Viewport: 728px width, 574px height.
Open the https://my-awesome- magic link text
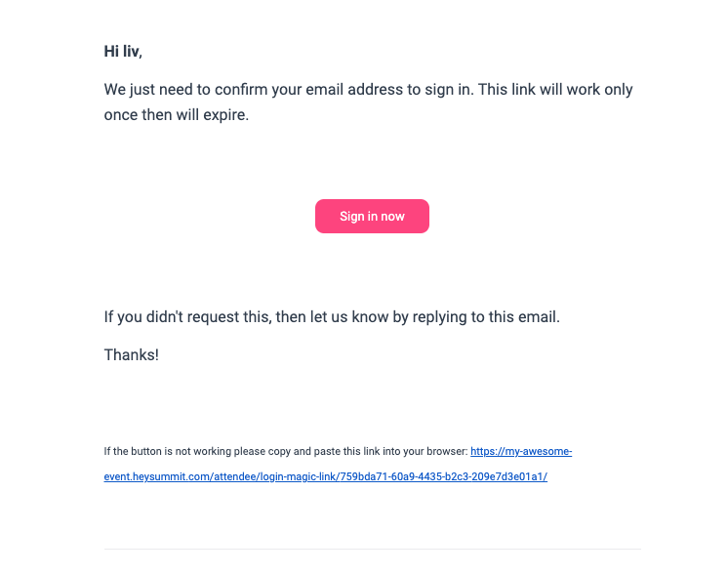coord(521,451)
